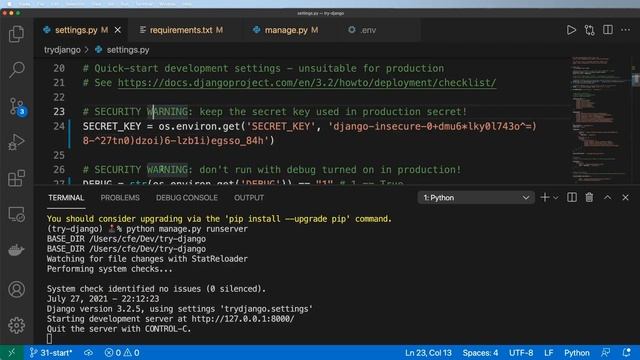This screenshot has width=640, height=360.
Task: Open editor More Actions ellipsis
Action: coord(625,30)
